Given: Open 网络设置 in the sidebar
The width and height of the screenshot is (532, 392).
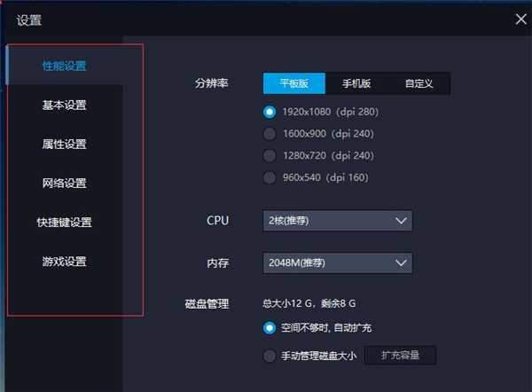Looking at the screenshot, I should 65,184.
